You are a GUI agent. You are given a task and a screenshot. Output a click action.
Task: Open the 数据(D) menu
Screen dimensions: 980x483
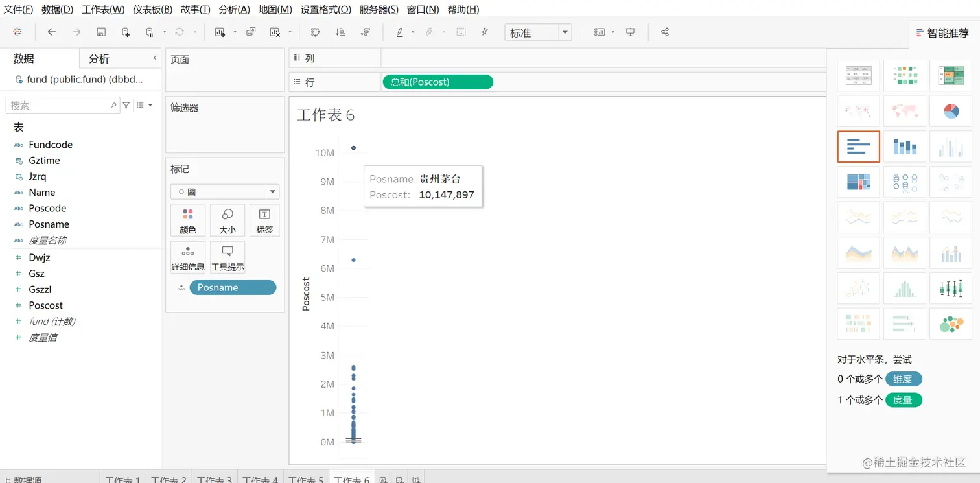tap(57, 10)
